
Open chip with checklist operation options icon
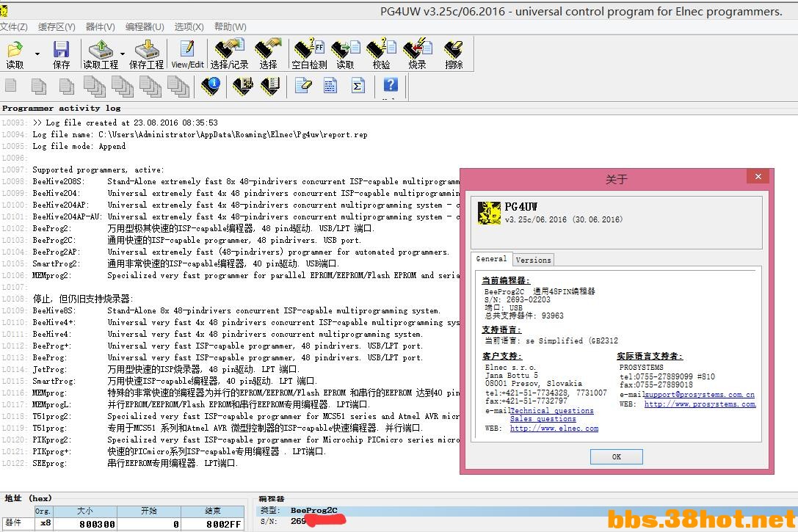[x=270, y=86]
